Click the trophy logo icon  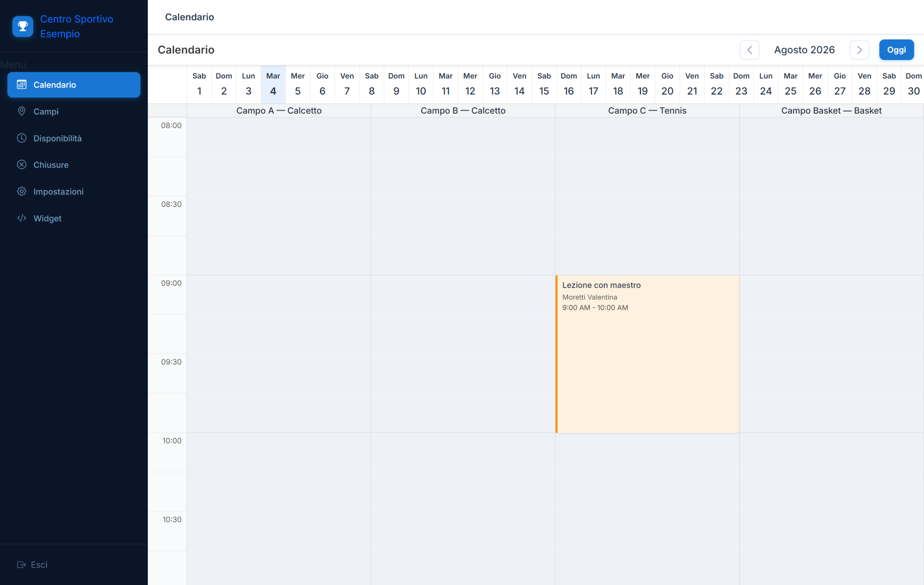[23, 26]
